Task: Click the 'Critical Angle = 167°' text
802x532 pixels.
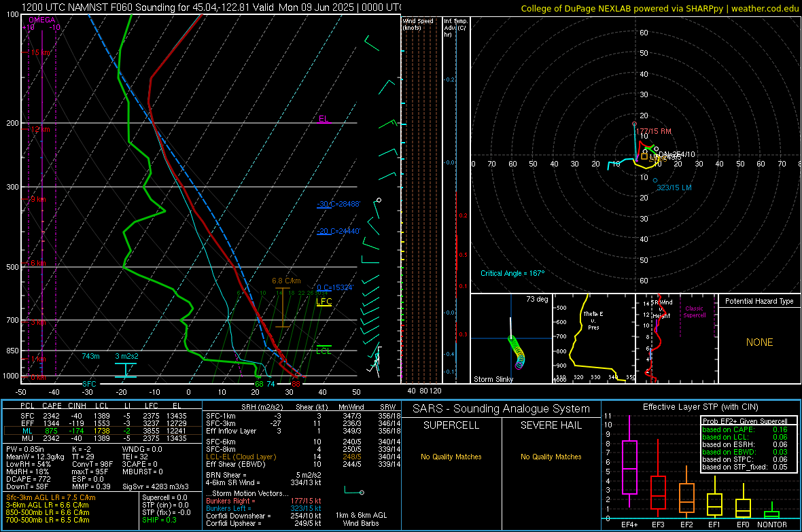Action: point(512,273)
